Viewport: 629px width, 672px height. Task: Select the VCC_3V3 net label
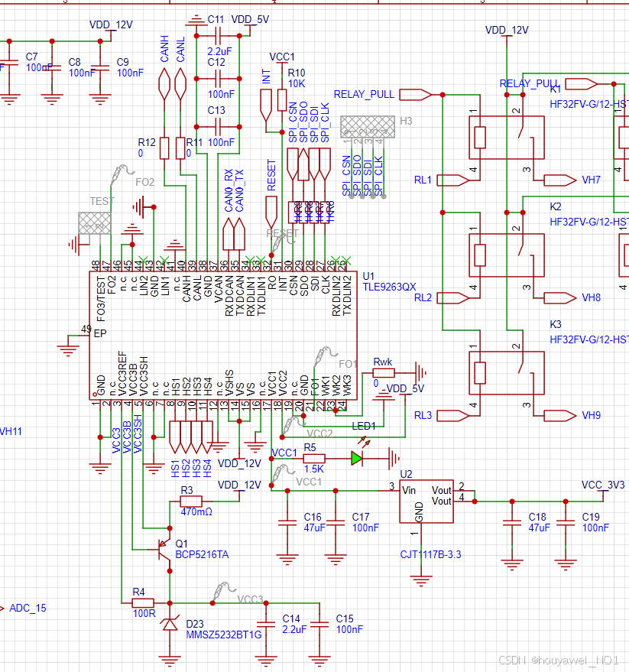click(x=603, y=485)
